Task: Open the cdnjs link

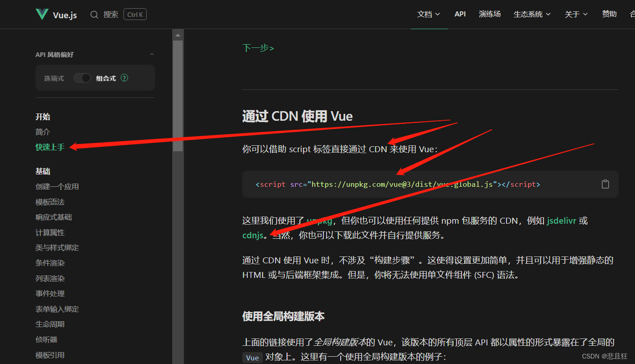Action: (253, 236)
